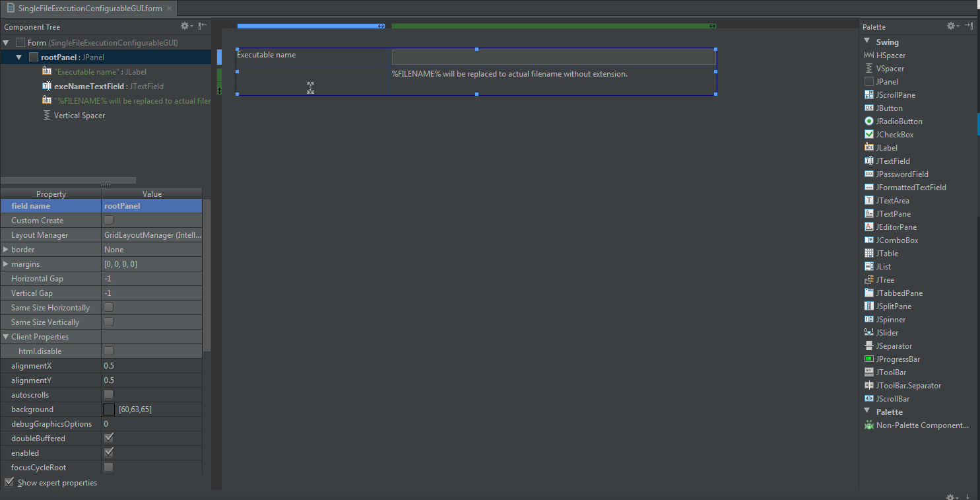Viewport: 980px width, 500px height.
Task: Select the exeNameTextField in the form designer
Action: [x=553, y=56]
